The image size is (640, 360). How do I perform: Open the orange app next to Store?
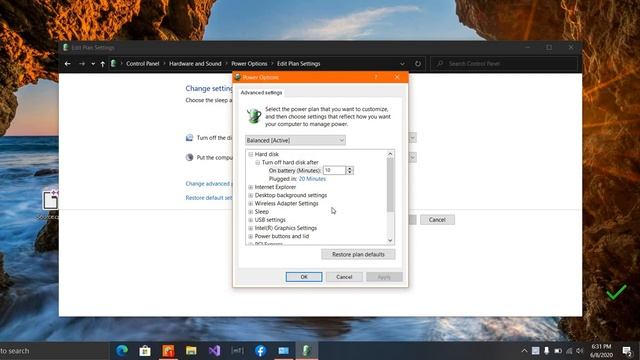168,351
